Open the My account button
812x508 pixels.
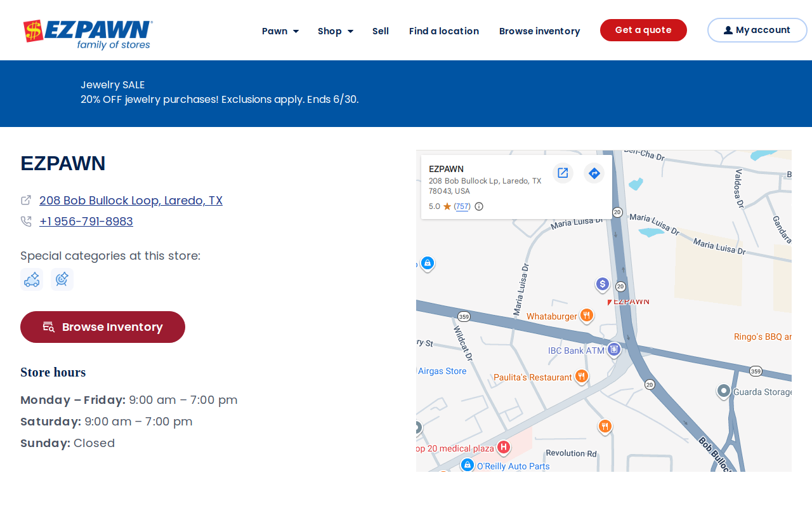[x=757, y=30]
